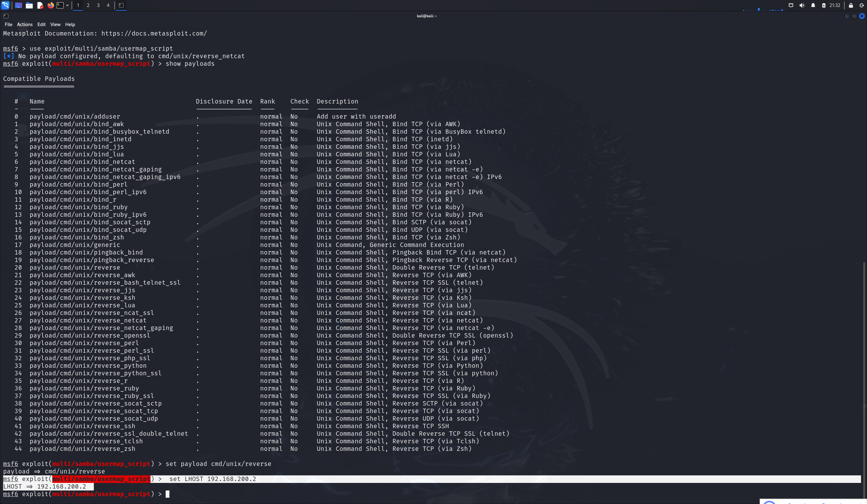Click the power manager battery icon
867x504 pixels.
tap(824, 5)
